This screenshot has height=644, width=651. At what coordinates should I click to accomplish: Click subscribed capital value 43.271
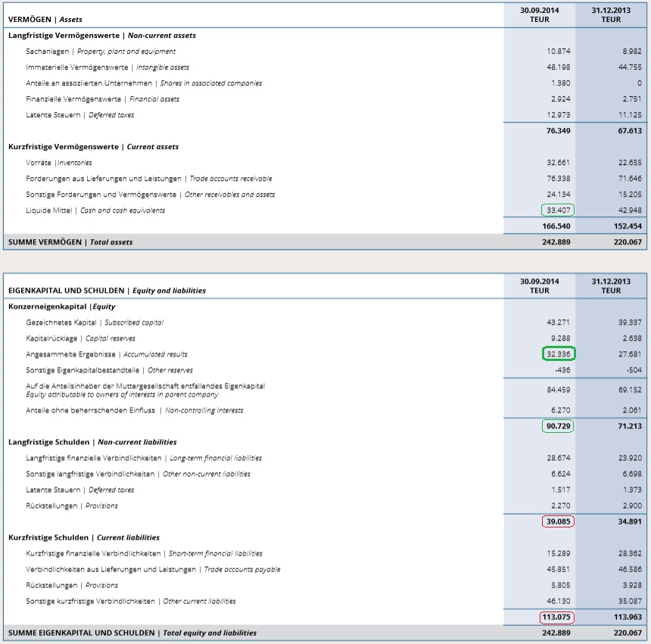point(559,322)
